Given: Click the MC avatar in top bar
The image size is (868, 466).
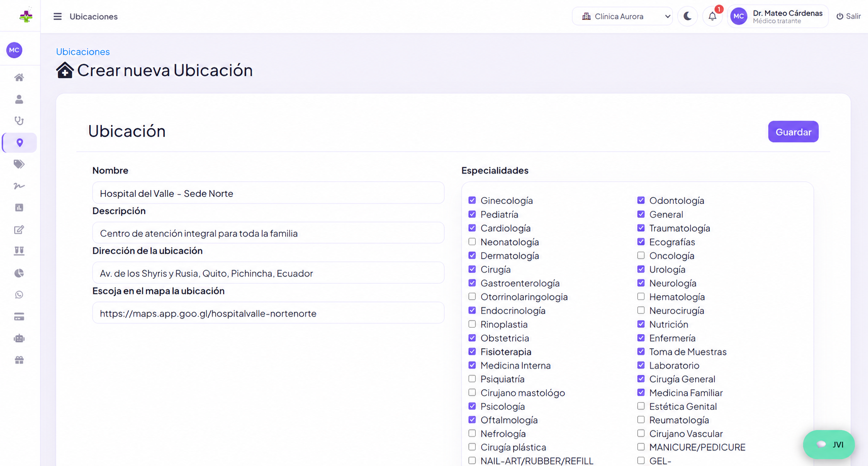Looking at the screenshot, I should [x=739, y=16].
